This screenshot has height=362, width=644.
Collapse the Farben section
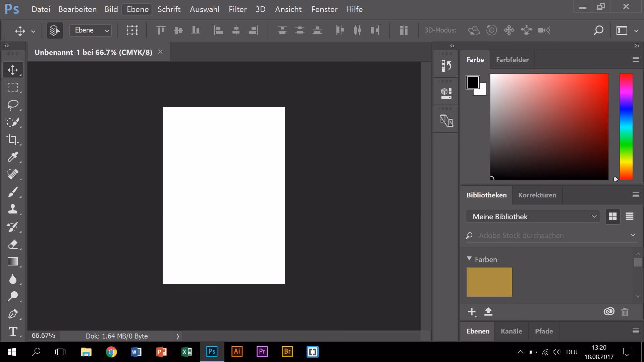coord(469,258)
